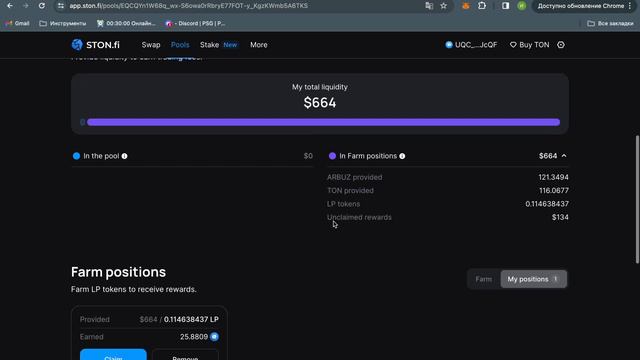
Task: Open the More menu
Action: pyautogui.click(x=259, y=45)
